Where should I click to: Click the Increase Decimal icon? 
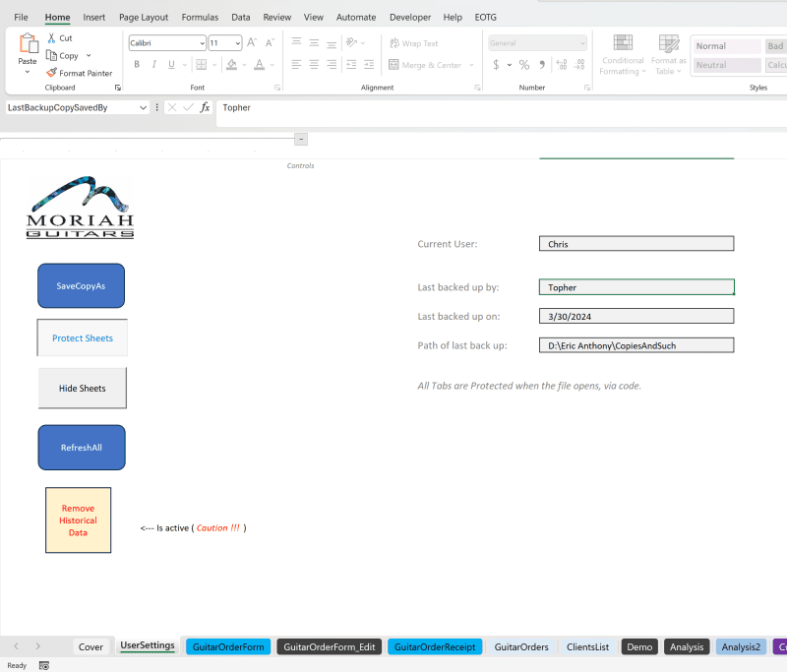(x=561, y=62)
